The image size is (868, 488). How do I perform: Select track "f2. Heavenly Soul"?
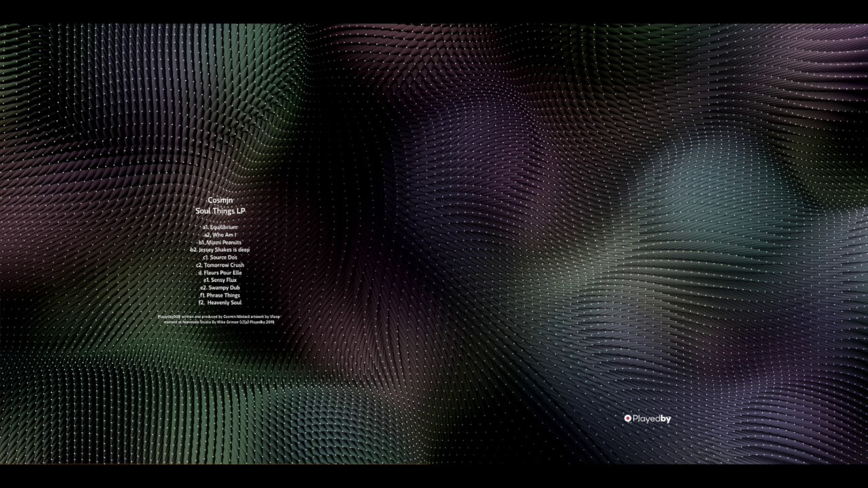[220, 303]
